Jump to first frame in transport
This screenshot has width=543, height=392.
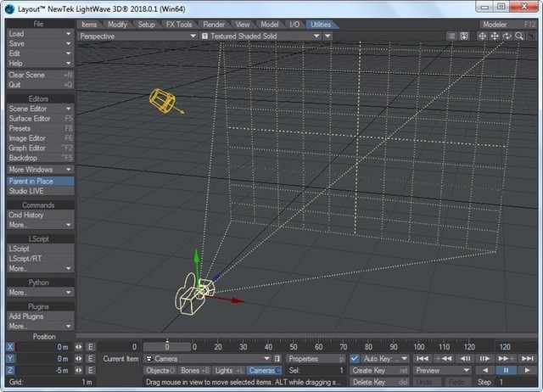tap(422, 359)
